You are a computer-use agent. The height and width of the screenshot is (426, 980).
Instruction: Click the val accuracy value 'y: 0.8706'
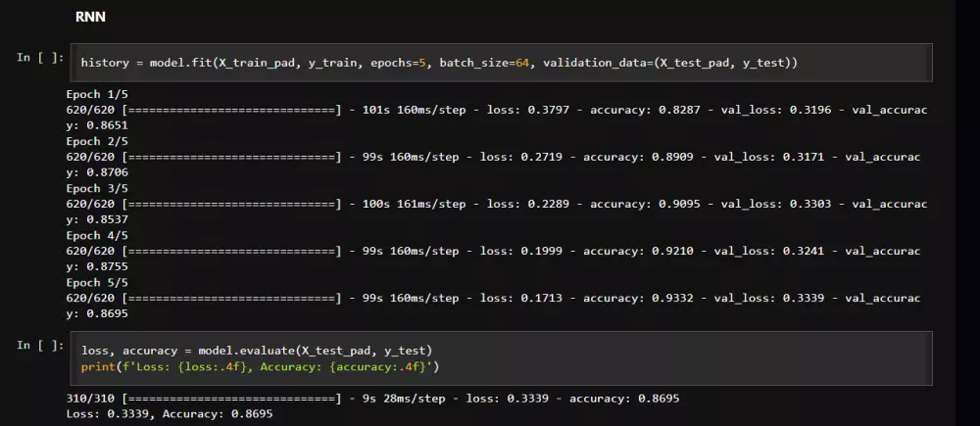tap(97, 172)
